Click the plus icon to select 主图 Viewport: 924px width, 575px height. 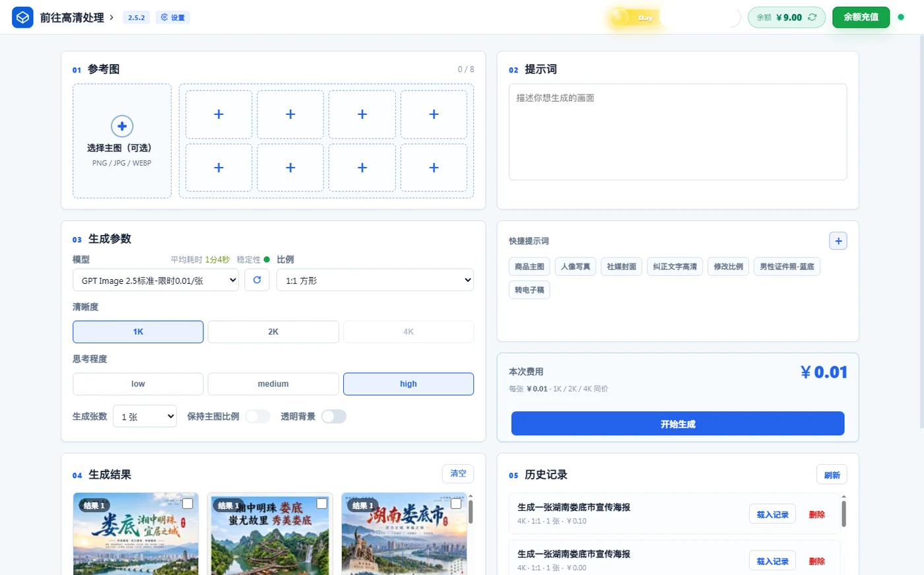click(122, 125)
